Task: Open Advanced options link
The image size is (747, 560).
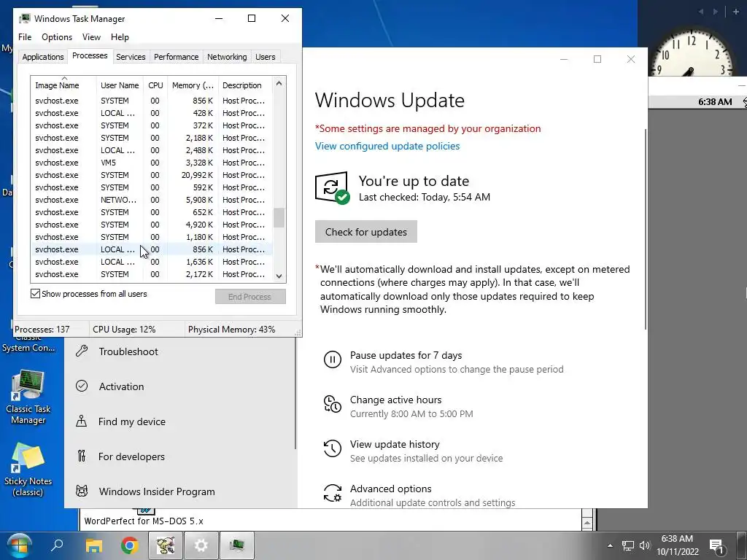Action: click(391, 489)
